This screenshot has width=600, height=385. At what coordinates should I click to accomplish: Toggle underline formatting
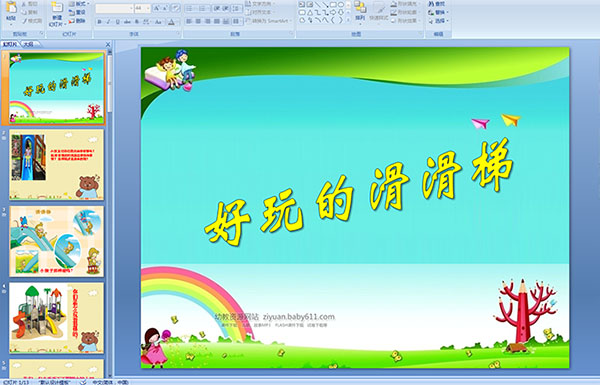coord(117,22)
